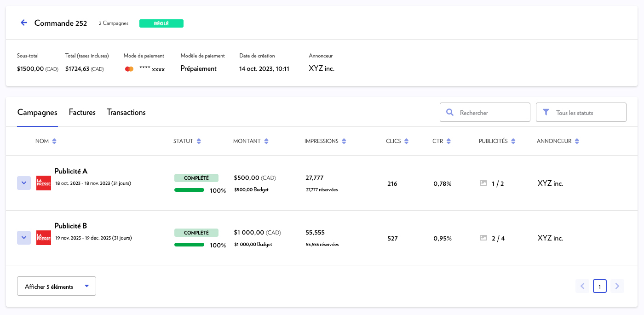644x315 pixels.
Task: Open the Transactions tab
Action: point(126,112)
